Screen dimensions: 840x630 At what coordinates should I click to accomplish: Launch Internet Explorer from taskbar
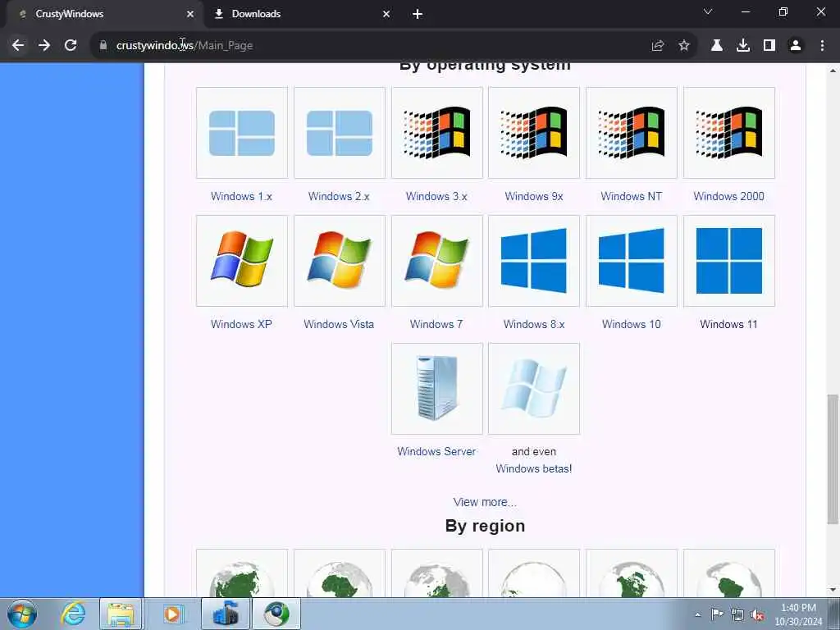(x=73, y=614)
